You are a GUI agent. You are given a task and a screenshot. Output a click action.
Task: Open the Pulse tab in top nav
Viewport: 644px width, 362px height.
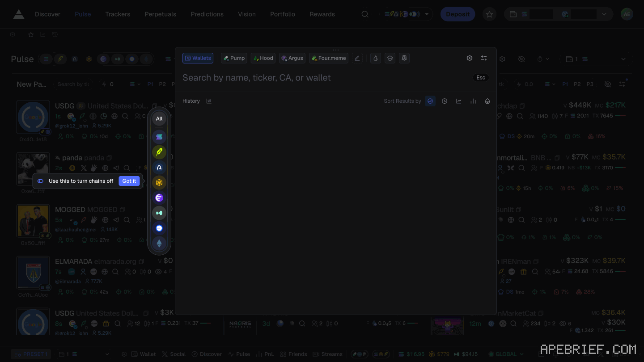point(83,14)
